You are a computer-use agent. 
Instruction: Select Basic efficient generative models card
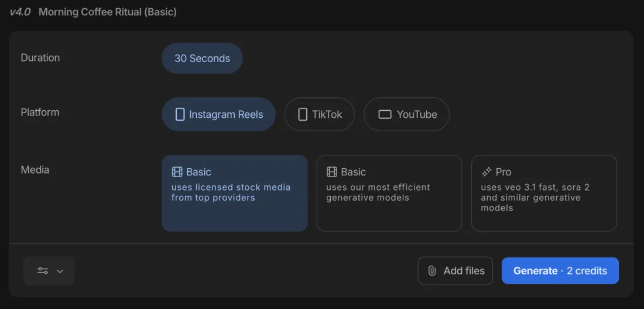point(389,193)
